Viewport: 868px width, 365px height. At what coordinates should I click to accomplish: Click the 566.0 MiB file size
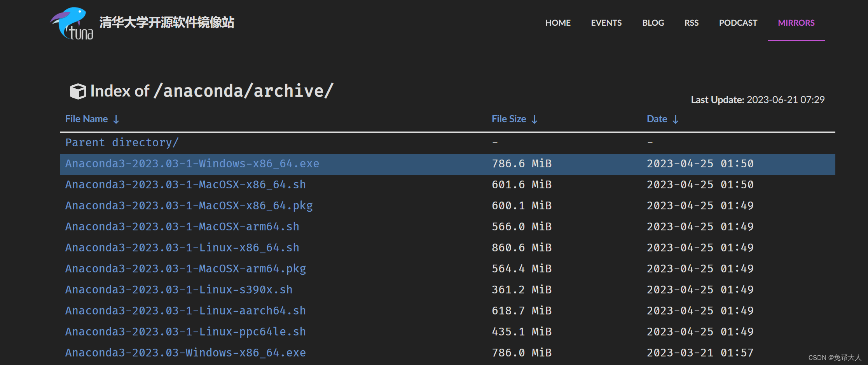(x=522, y=227)
